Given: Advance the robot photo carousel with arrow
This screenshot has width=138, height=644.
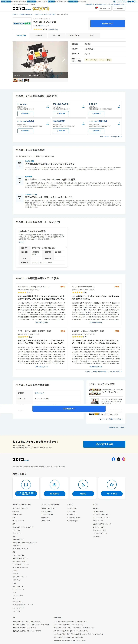Looking at the screenshot, I should pos(64,59).
